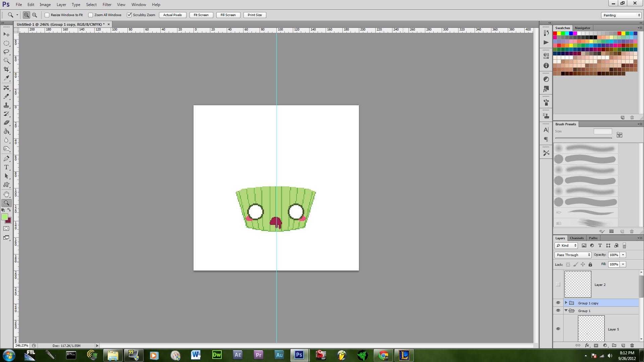Click the zoom percentage field in status bar
The width and height of the screenshot is (644, 362).
(22, 345)
